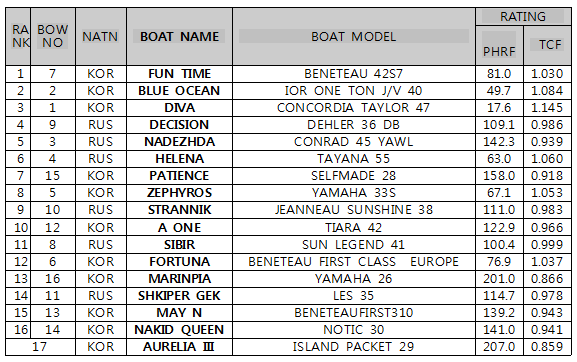Click the NAKID QUEEN boat name cell
577x362 pixels.
pyautogui.click(x=179, y=330)
